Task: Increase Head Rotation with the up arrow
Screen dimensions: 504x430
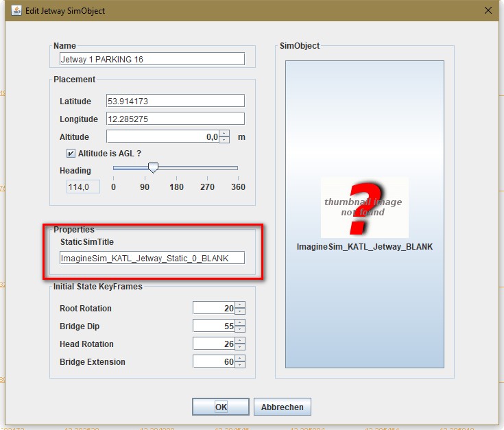Action: [240, 341]
